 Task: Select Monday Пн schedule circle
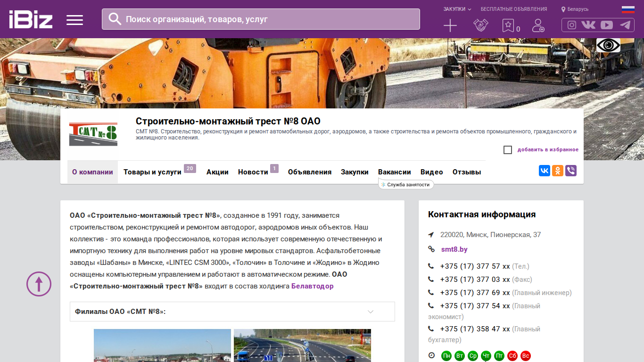pos(446,356)
